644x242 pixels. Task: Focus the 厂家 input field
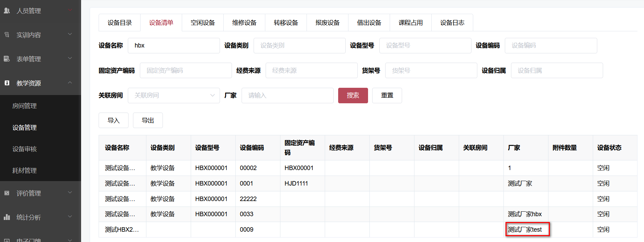tap(287, 95)
